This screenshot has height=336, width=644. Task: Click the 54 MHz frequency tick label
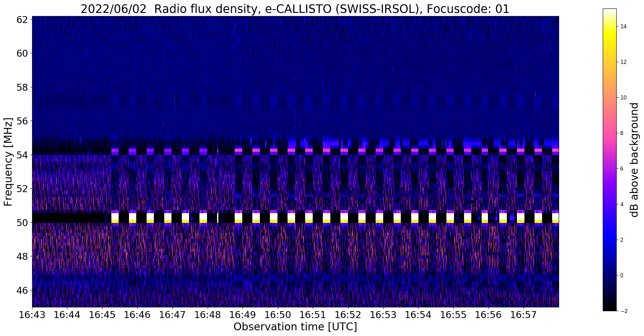(22, 155)
